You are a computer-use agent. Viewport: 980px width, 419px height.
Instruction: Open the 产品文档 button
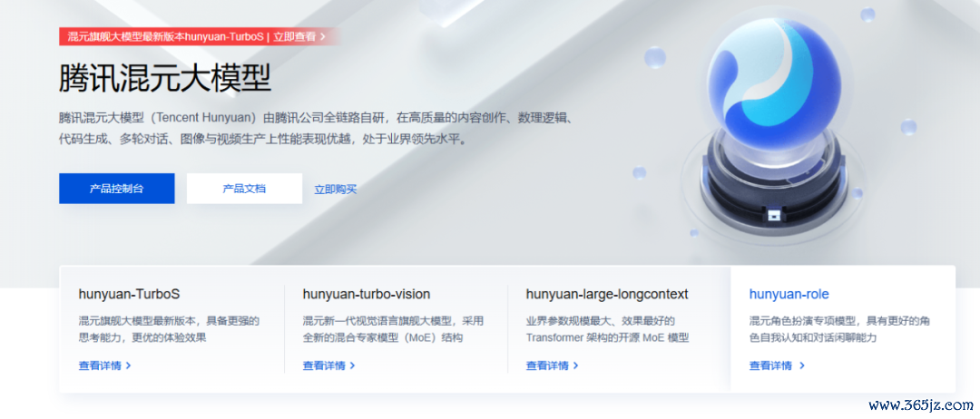pyautogui.click(x=244, y=189)
